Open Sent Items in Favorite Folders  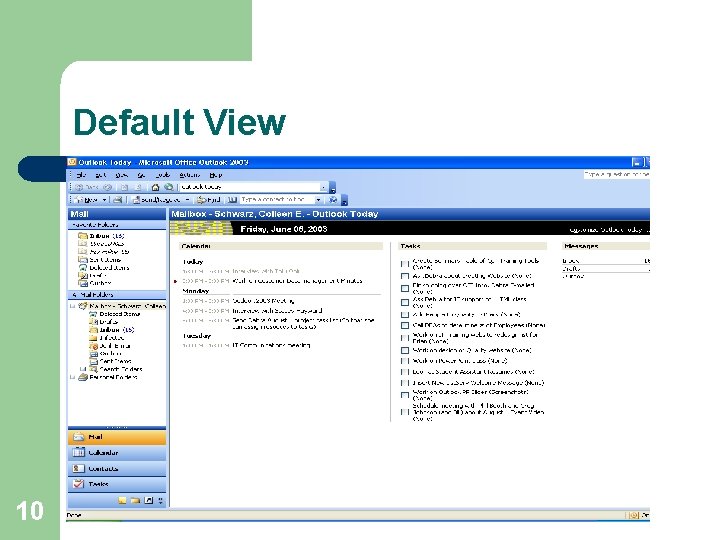(x=100, y=259)
